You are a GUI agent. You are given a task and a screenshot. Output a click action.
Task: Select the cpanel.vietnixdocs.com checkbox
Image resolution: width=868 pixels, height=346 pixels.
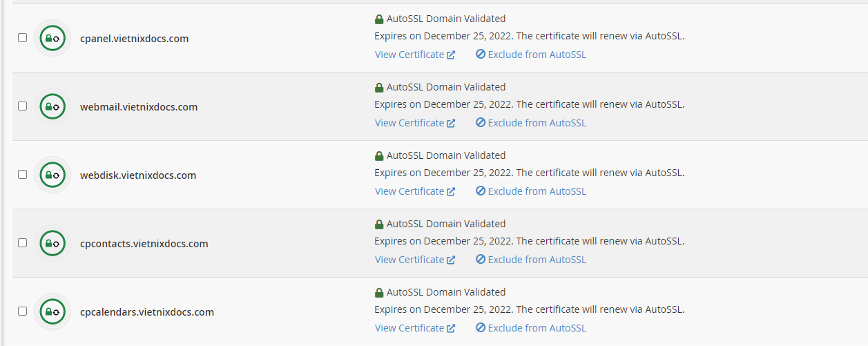22,37
